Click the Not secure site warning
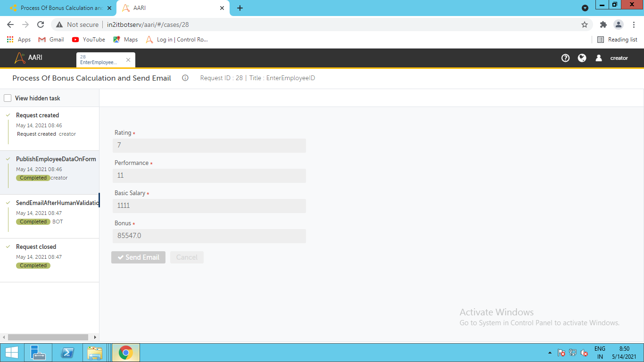 point(77,25)
